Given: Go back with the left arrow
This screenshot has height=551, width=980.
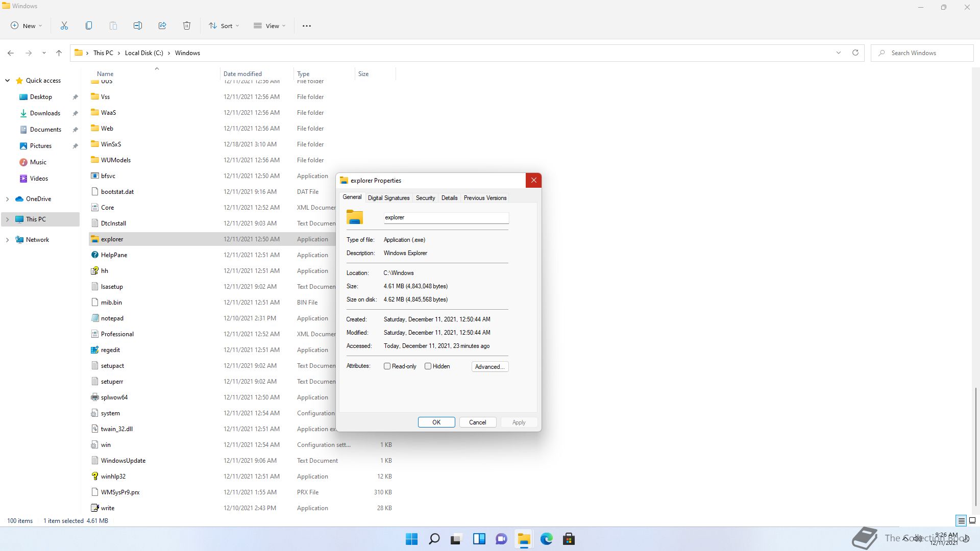Looking at the screenshot, I should pos(11,53).
